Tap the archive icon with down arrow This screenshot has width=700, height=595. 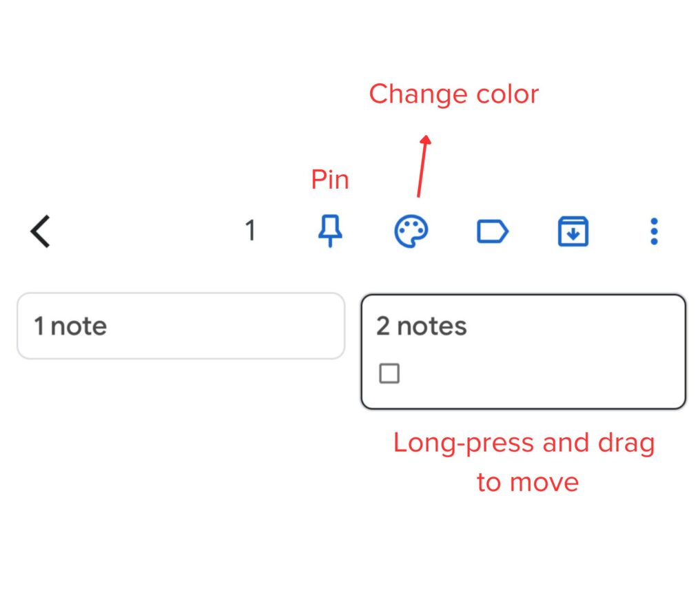(x=573, y=231)
